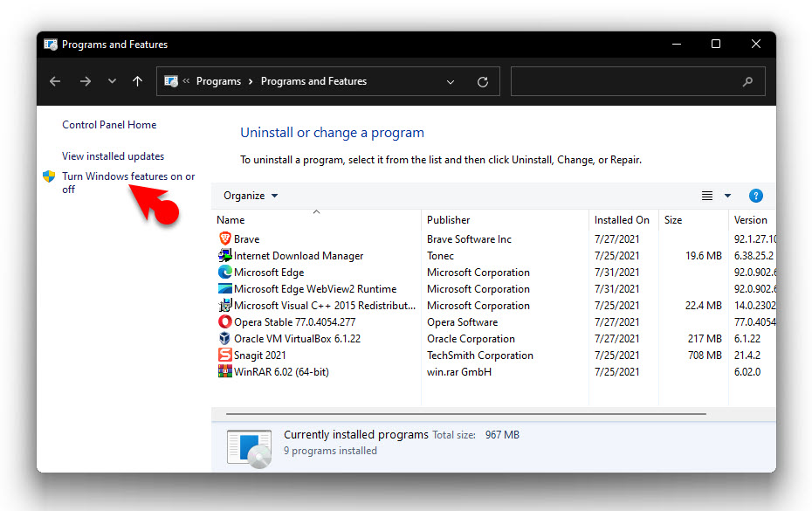Click the Programs breadcrumb in address bar
Image resolution: width=812 pixels, height=511 pixels.
click(x=218, y=81)
